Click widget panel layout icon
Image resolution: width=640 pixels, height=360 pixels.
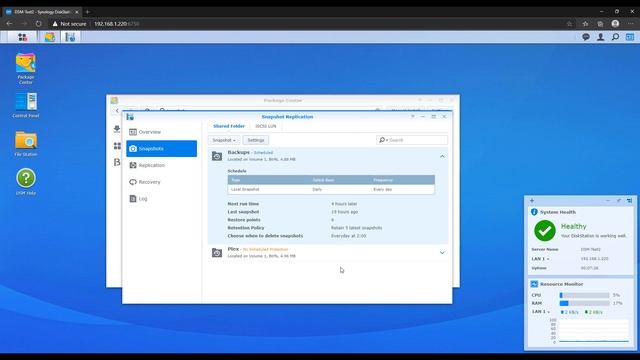(x=629, y=200)
